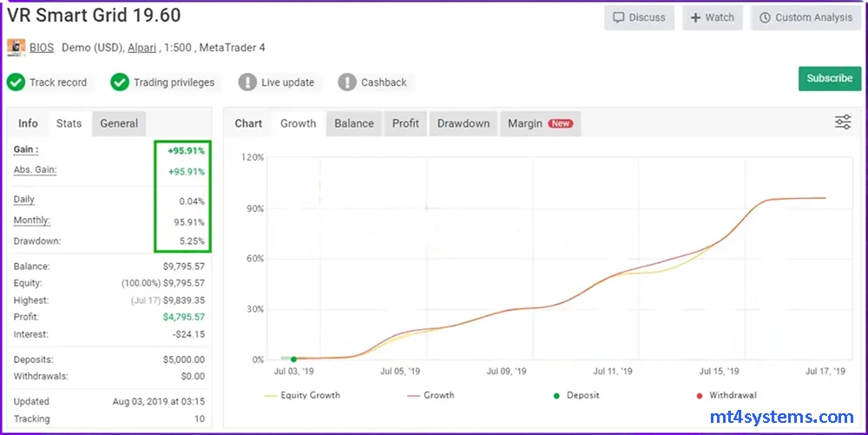Click the gray Cashback warning icon
868x435 pixels.
[x=347, y=82]
